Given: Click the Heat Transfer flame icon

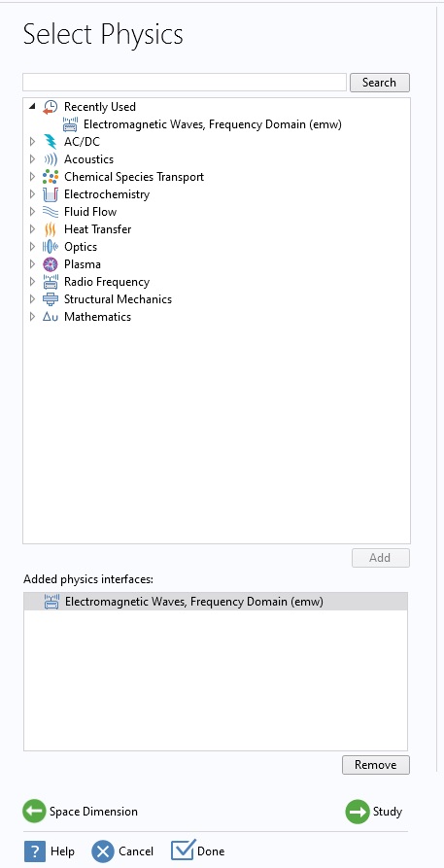Looking at the screenshot, I should click(51, 229).
